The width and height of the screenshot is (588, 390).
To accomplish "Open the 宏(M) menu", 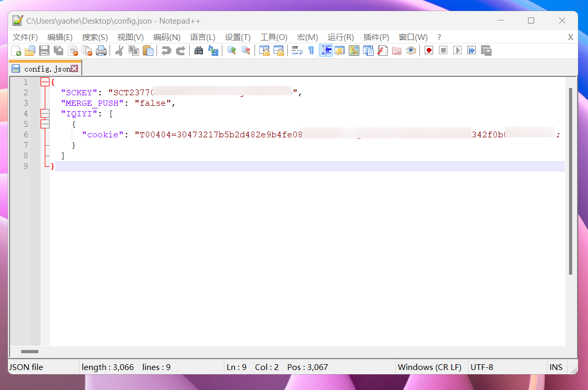I will click(x=308, y=37).
